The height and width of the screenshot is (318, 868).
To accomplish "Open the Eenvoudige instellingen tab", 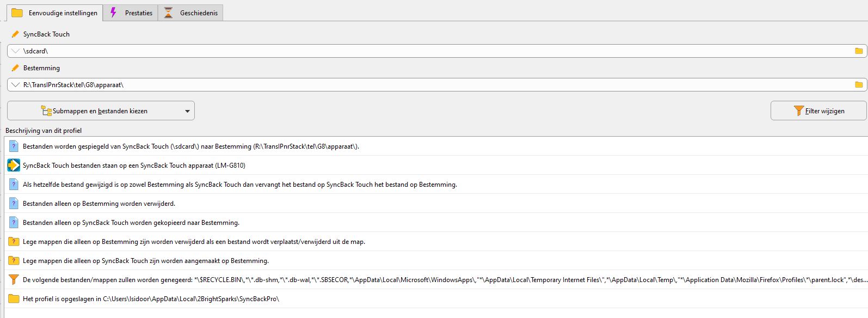I will point(54,13).
